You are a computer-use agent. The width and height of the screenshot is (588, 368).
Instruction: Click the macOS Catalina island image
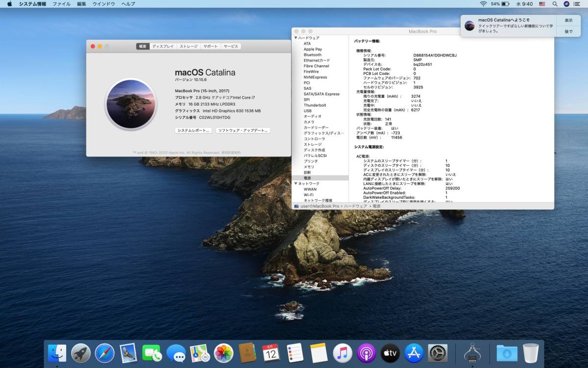tap(131, 104)
